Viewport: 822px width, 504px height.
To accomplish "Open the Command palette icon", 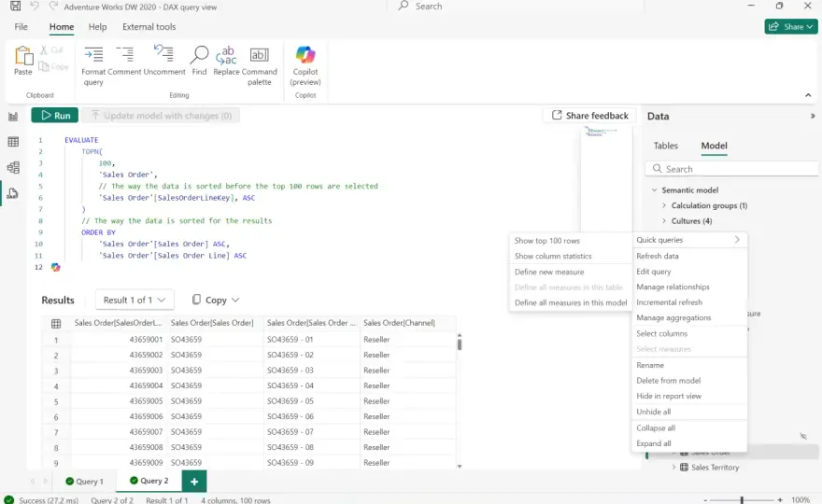I will click(259, 54).
